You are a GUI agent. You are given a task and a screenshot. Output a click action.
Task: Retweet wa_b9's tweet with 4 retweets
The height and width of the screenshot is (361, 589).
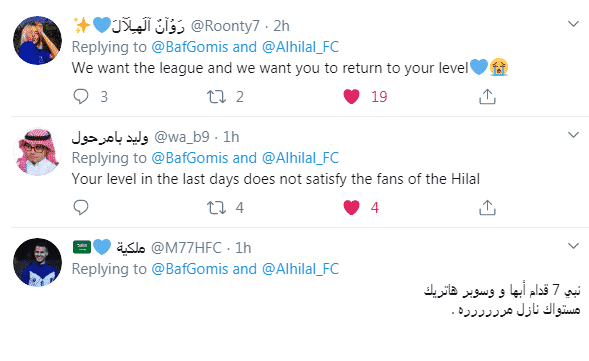216,207
